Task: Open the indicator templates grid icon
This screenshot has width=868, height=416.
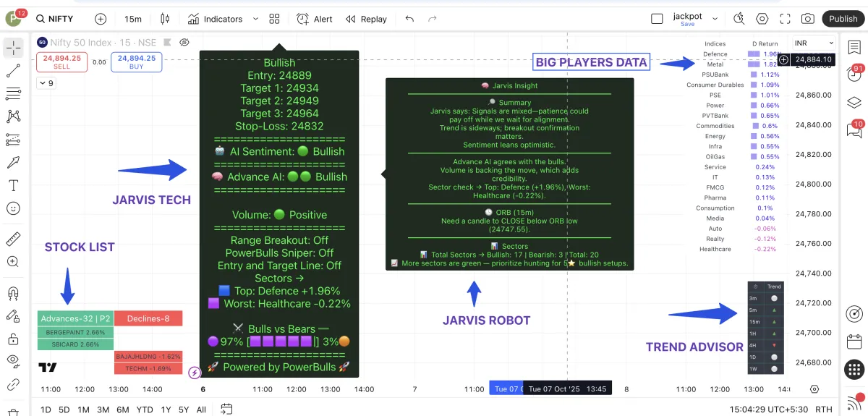Action: (x=274, y=19)
